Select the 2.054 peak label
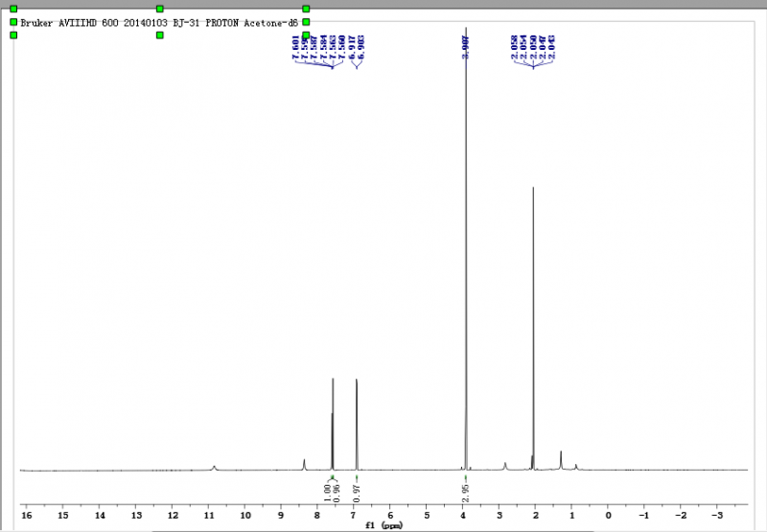The height and width of the screenshot is (532, 767). 523,47
